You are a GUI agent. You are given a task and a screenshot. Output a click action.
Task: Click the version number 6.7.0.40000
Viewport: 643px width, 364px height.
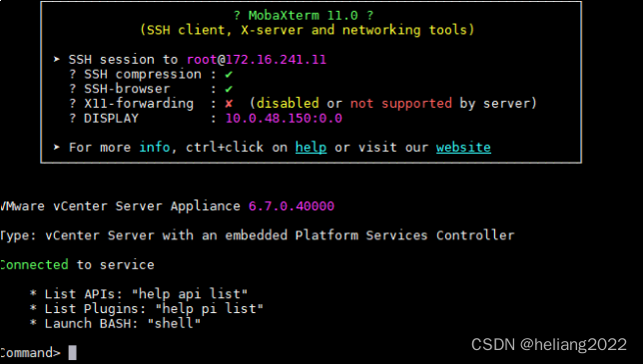click(292, 206)
